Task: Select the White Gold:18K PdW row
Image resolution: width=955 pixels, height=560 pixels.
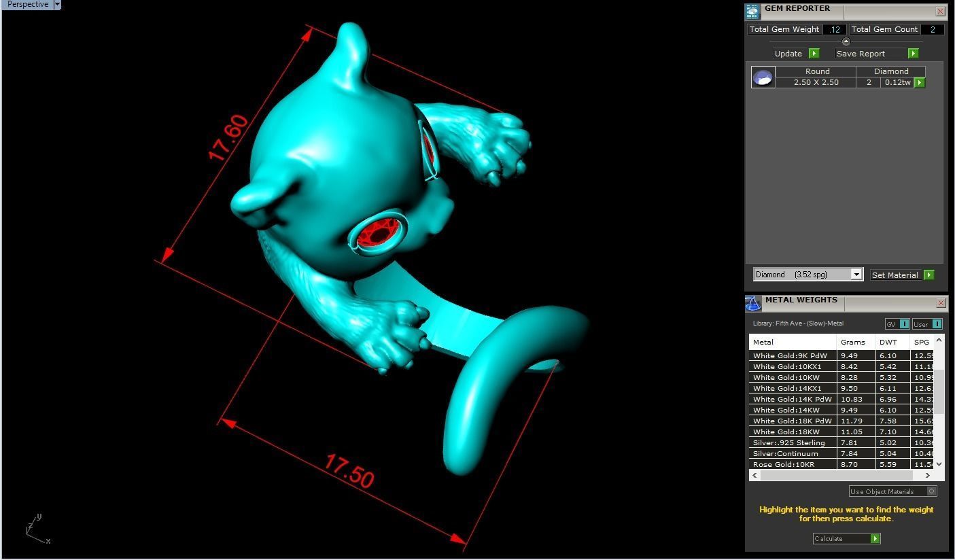Action: click(841, 421)
